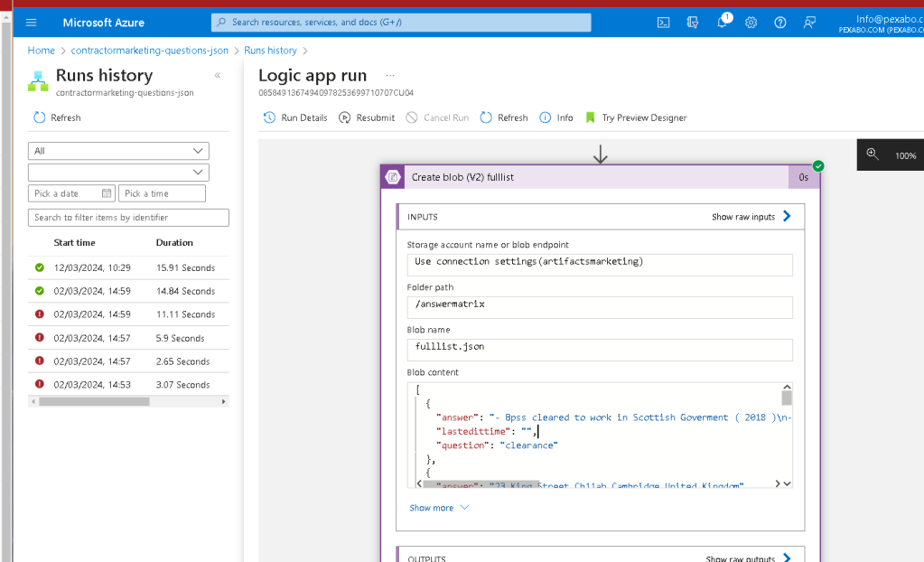This screenshot has width=924, height=562.
Task: Open the run Info panel
Action: tap(556, 117)
